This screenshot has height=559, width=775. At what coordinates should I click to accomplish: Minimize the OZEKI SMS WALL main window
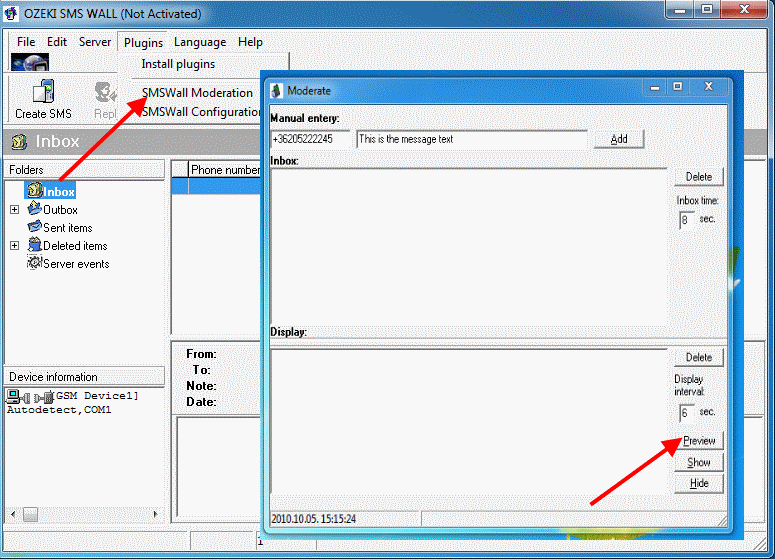[680, 9]
